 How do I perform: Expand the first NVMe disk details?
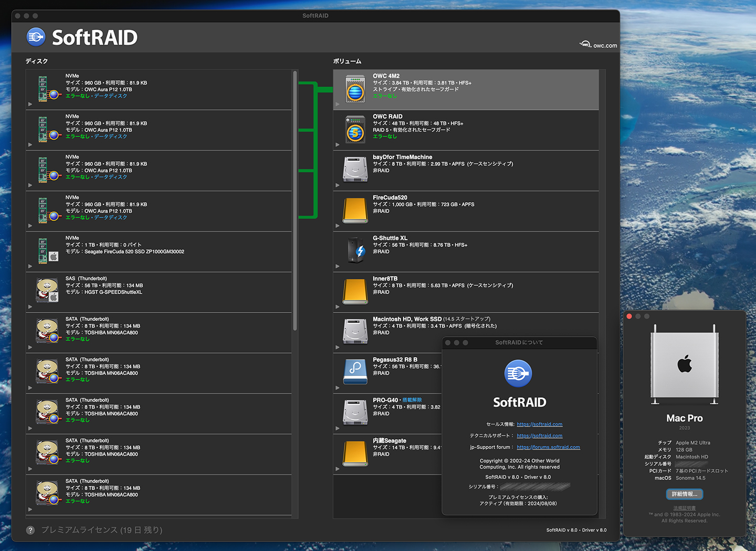[30, 104]
